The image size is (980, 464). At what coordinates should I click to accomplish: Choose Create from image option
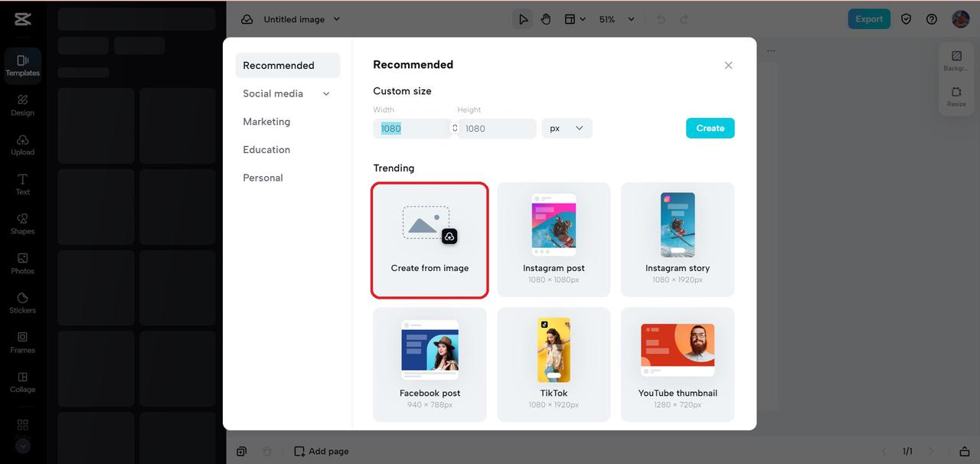(430, 240)
